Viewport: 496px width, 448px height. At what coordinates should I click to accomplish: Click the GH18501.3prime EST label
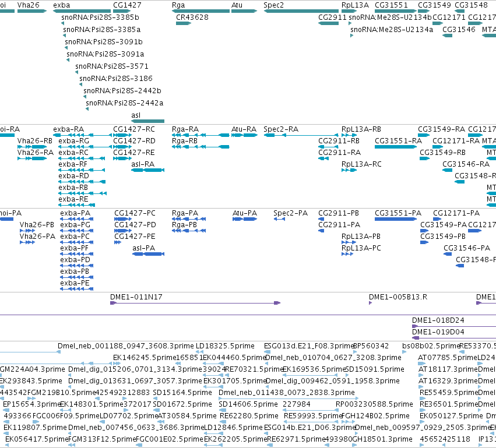click(382, 439)
